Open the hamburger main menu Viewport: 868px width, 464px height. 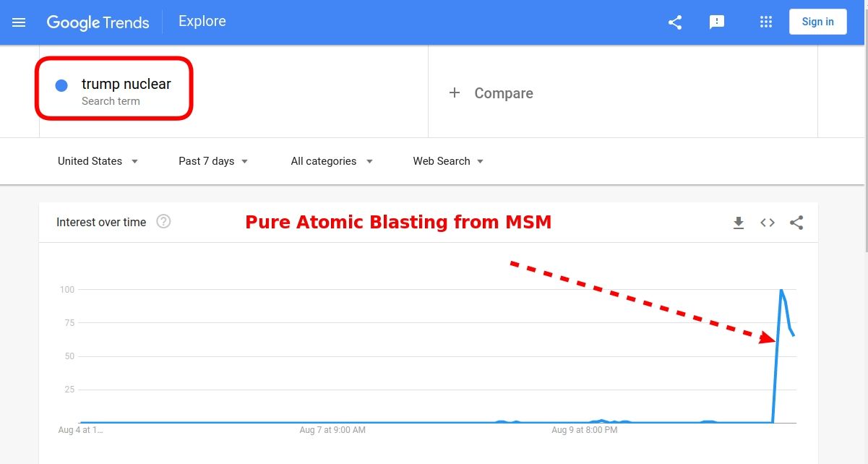click(x=20, y=22)
